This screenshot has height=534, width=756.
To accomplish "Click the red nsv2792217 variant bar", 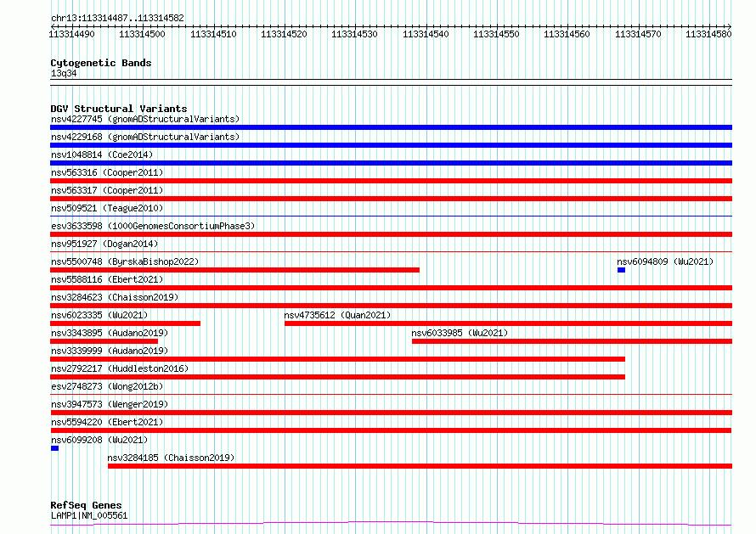I will coord(337,377).
